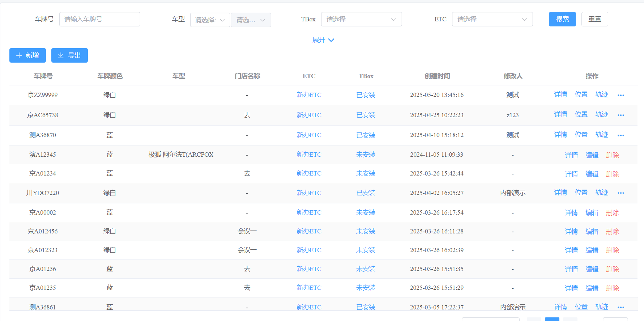Click ellipsis icon in 川YDO7220 row
This screenshot has height=321, width=644.
pyautogui.click(x=620, y=193)
